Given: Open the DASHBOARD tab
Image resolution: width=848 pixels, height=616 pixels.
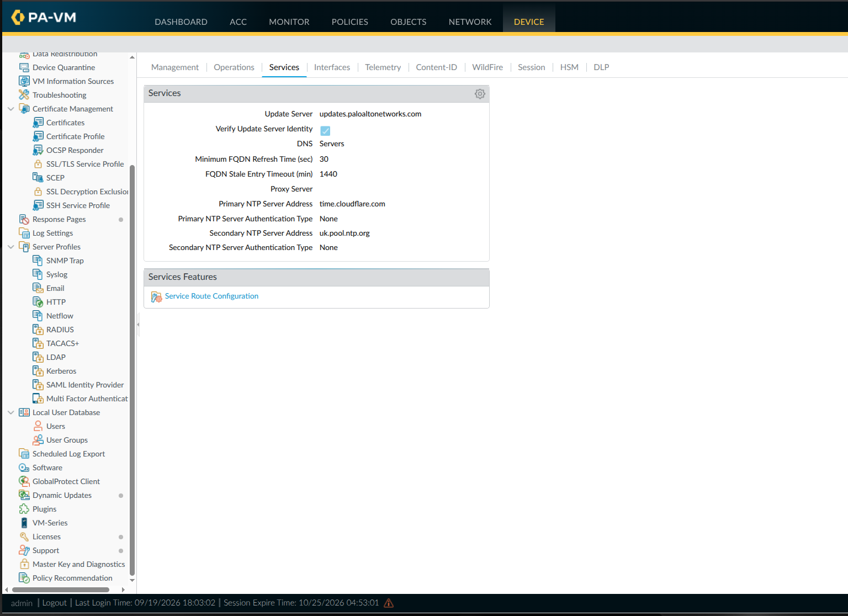Looking at the screenshot, I should point(181,22).
